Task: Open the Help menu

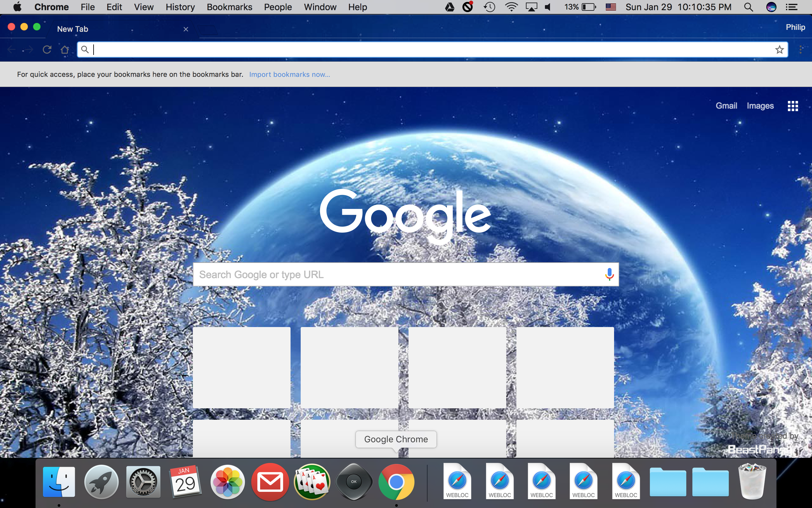Action: pyautogui.click(x=357, y=7)
